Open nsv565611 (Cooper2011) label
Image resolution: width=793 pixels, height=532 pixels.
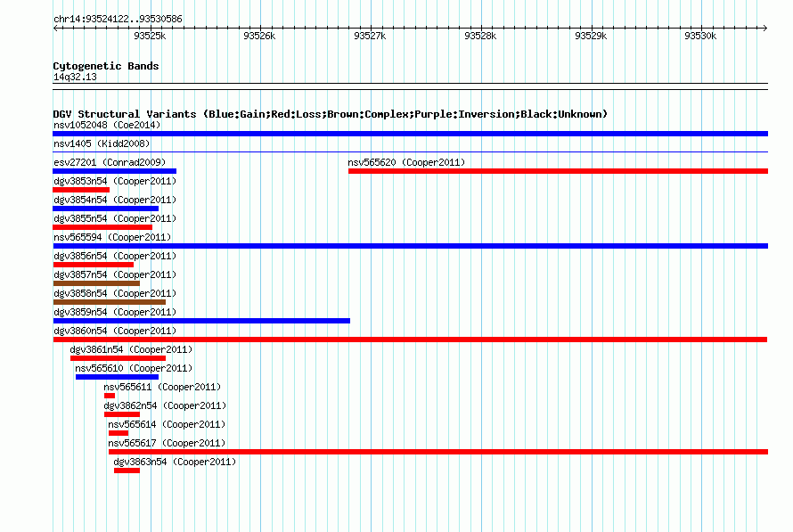pos(162,387)
